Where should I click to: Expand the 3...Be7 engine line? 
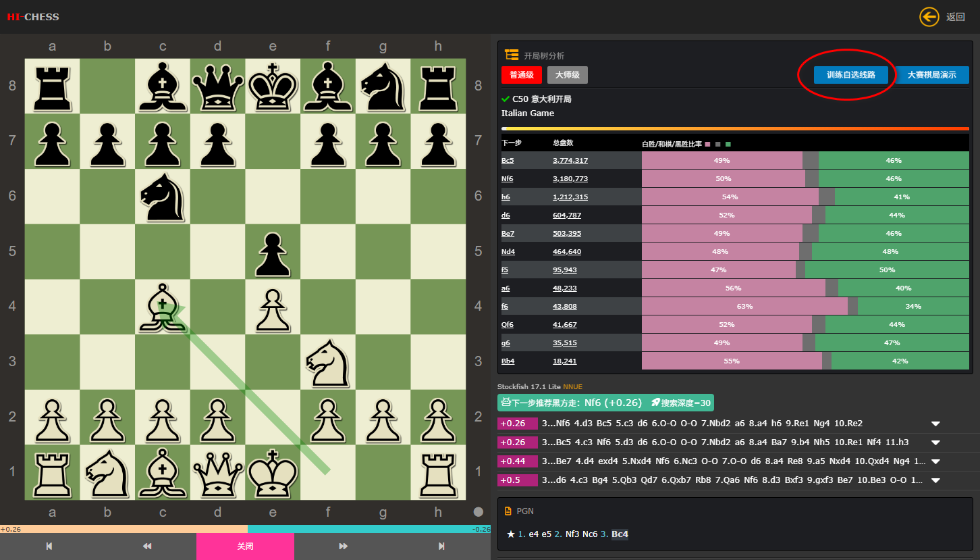(x=935, y=462)
